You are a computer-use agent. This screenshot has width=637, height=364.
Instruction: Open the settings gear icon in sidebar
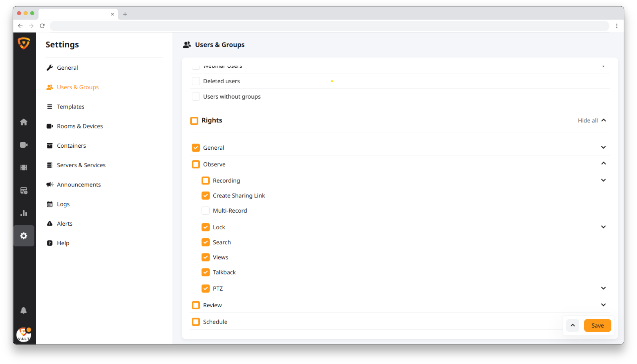24,236
